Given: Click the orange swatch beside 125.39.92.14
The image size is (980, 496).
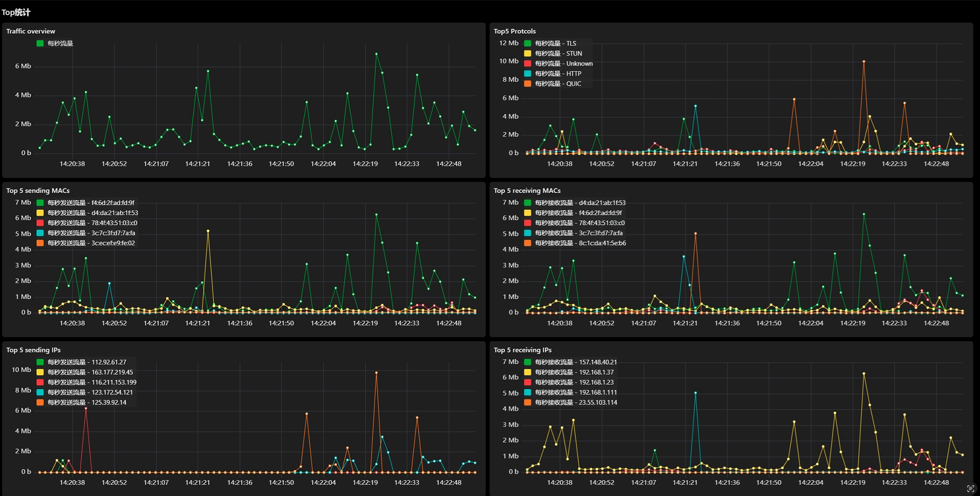Looking at the screenshot, I should pos(40,402).
